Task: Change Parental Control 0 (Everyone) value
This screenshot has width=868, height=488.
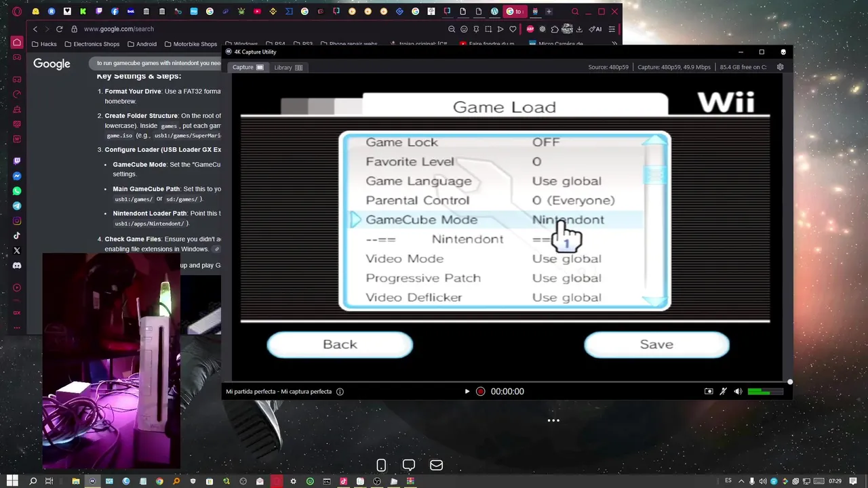Action: point(573,200)
